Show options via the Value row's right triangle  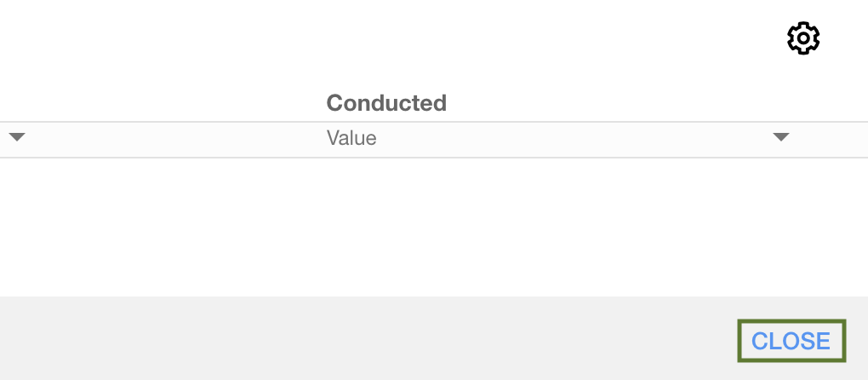click(x=780, y=137)
